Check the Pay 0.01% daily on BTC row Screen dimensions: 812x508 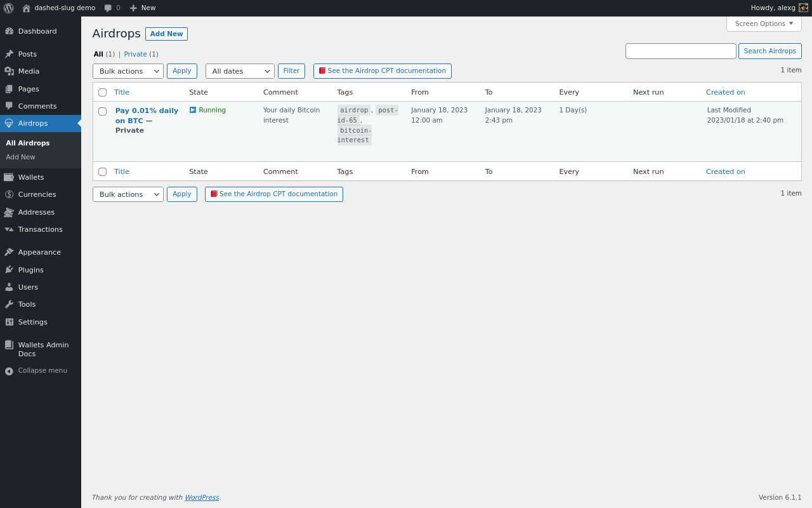click(x=102, y=111)
